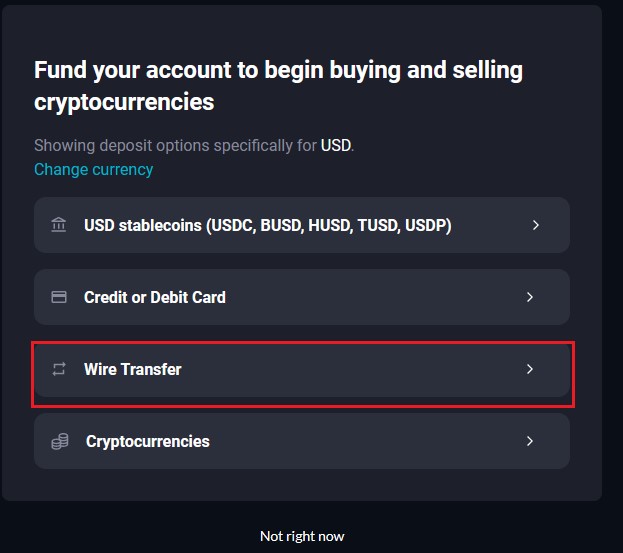Screen dimensions: 623x553
Task: Click the Showing deposit options subtitle text
Action: click(194, 145)
